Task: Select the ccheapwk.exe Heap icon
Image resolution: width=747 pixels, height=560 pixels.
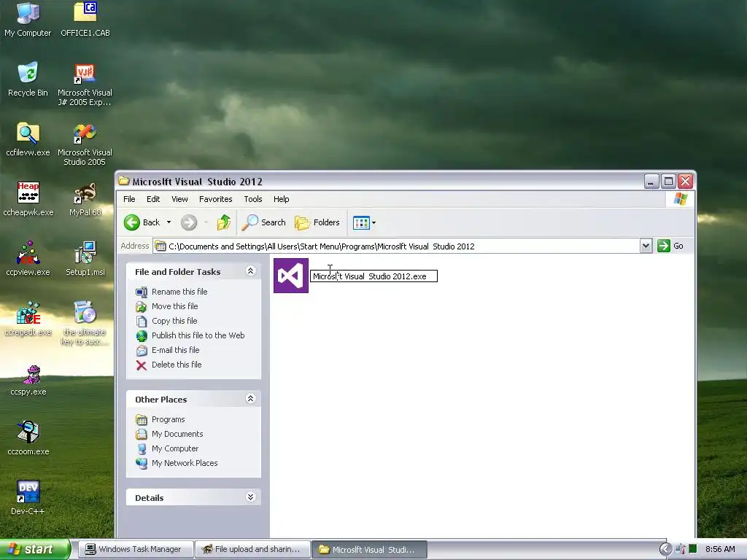Action: [x=28, y=199]
